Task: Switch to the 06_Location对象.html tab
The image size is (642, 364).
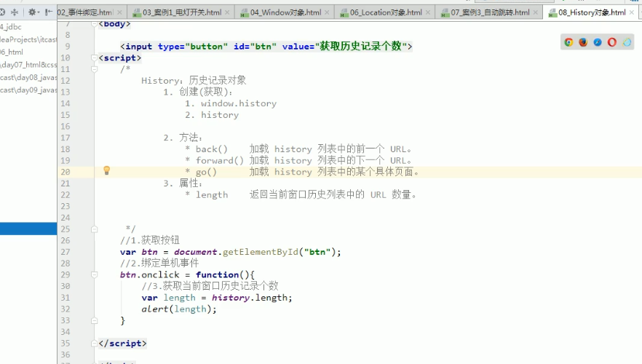Action: click(x=386, y=12)
